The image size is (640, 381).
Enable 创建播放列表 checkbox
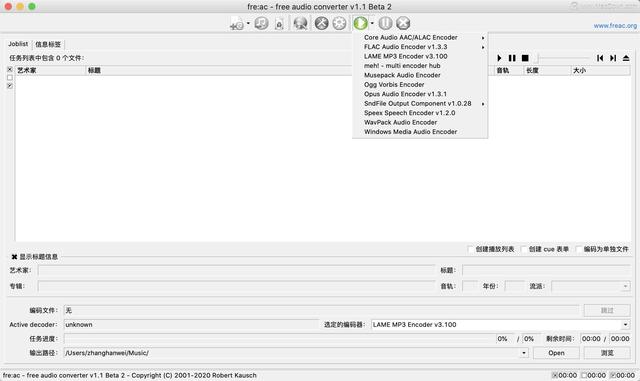pos(470,249)
